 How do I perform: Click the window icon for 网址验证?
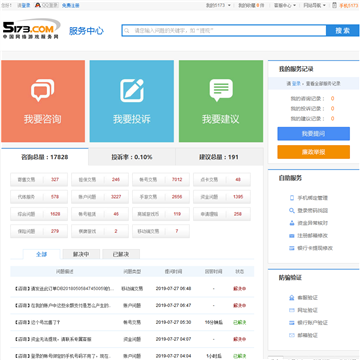click(x=292, y=310)
